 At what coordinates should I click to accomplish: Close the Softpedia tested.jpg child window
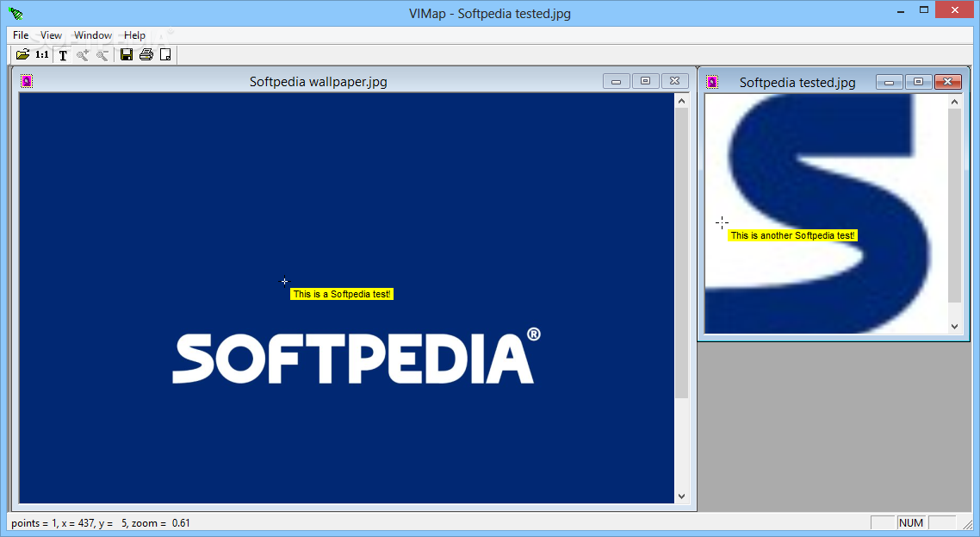(947, 82)
